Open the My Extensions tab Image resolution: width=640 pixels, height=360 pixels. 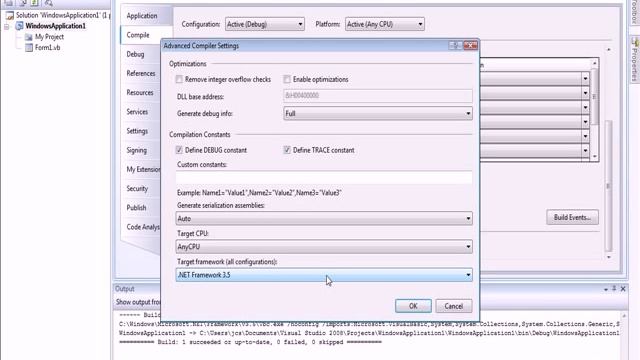tap(143, 169)
